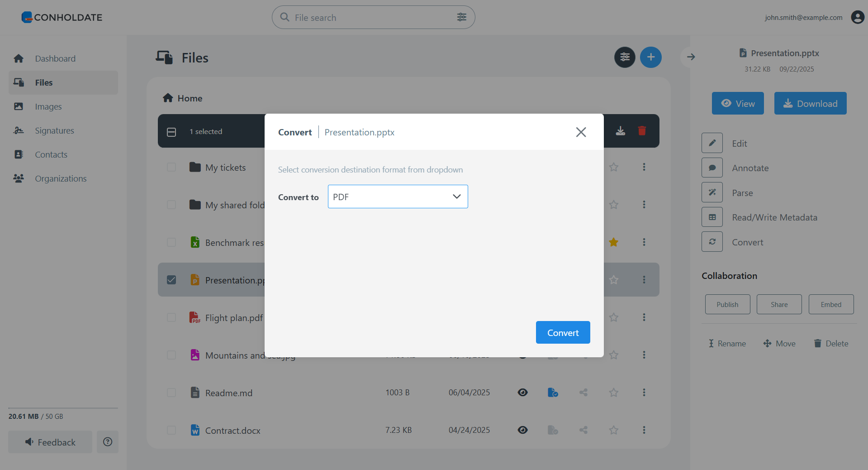
Task: Click the Feedback button
Action: [50, 442]
